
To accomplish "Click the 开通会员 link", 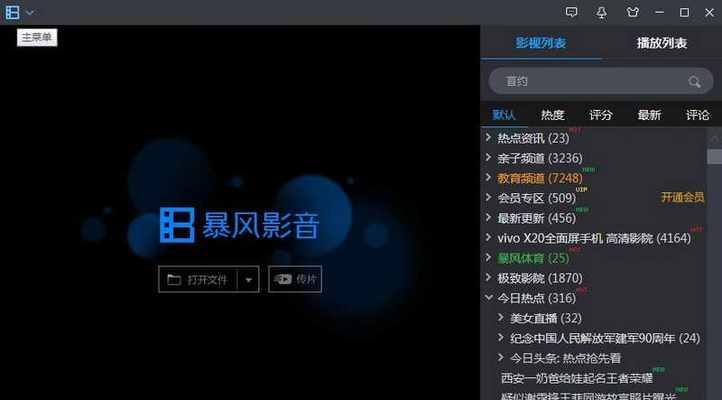I will coord(682,197).
